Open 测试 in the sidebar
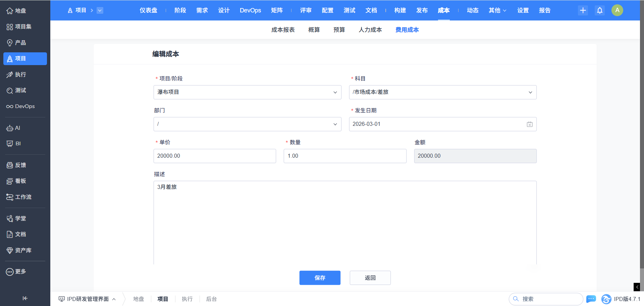The image size is (644, 306). [25, 90]
